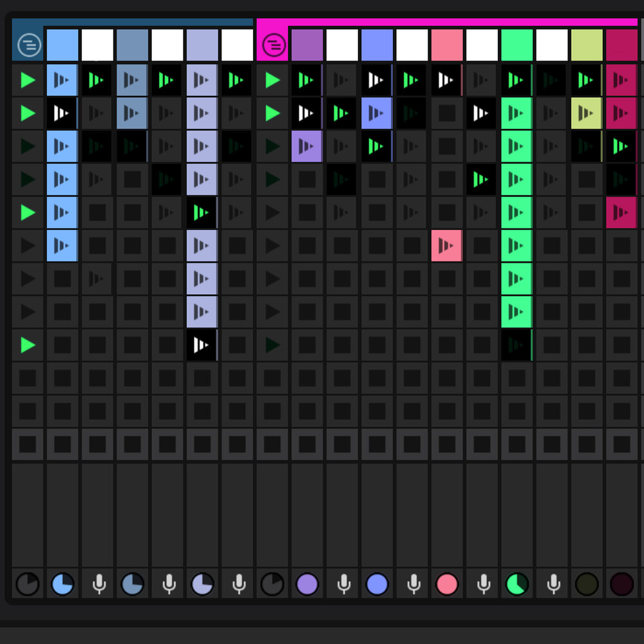644x644 pixels.
Task: Click the black clip with white play icon under the lavender clips
Action: coord(202,345)
